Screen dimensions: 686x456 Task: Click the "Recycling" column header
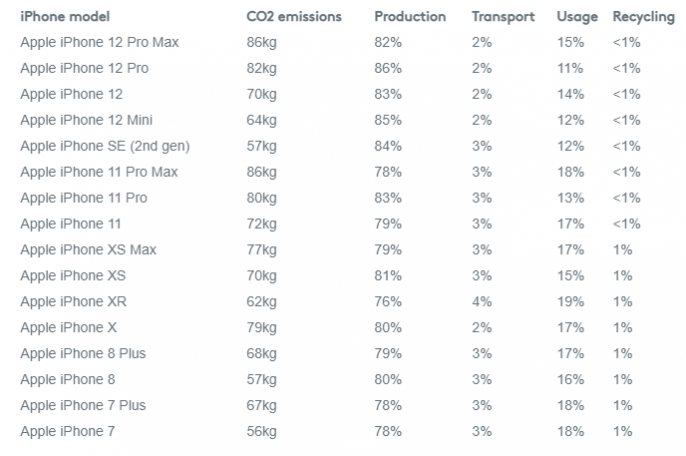644,17
